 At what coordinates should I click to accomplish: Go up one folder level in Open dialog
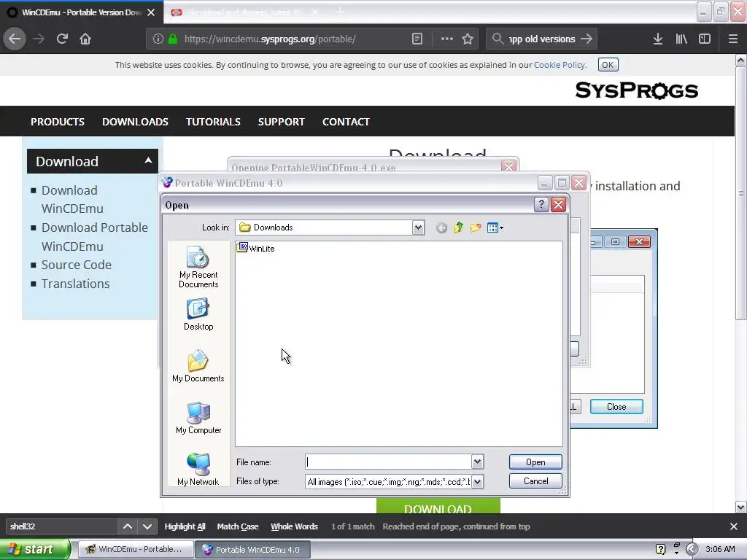(x=458, y=227)
